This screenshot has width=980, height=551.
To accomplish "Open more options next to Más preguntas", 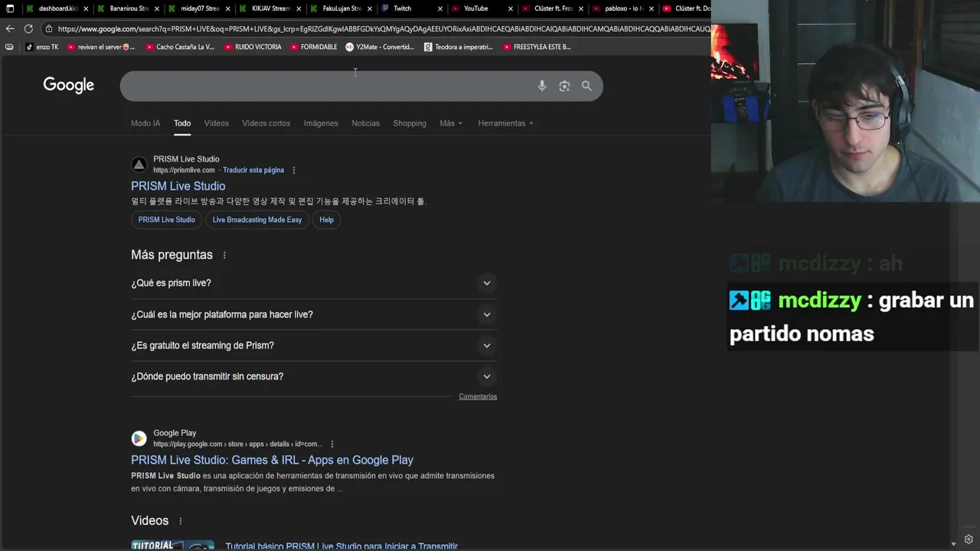I will (x=224, y=255).
